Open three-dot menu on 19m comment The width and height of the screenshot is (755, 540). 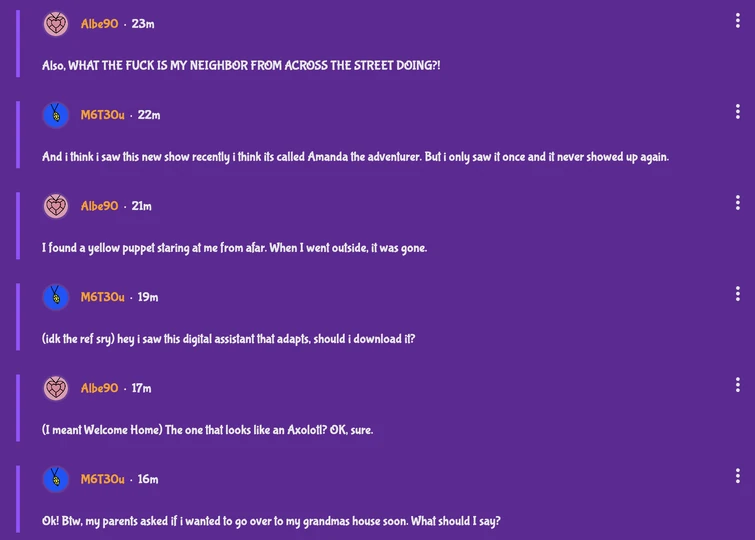pyautogui.click(x=738, y=293)
